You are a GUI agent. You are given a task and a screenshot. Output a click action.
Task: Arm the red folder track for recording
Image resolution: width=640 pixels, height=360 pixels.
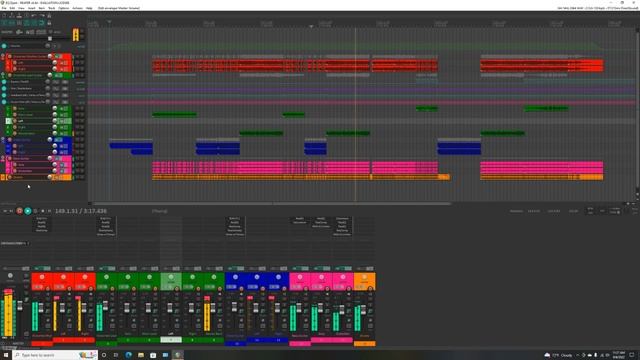tap(9, 56)
